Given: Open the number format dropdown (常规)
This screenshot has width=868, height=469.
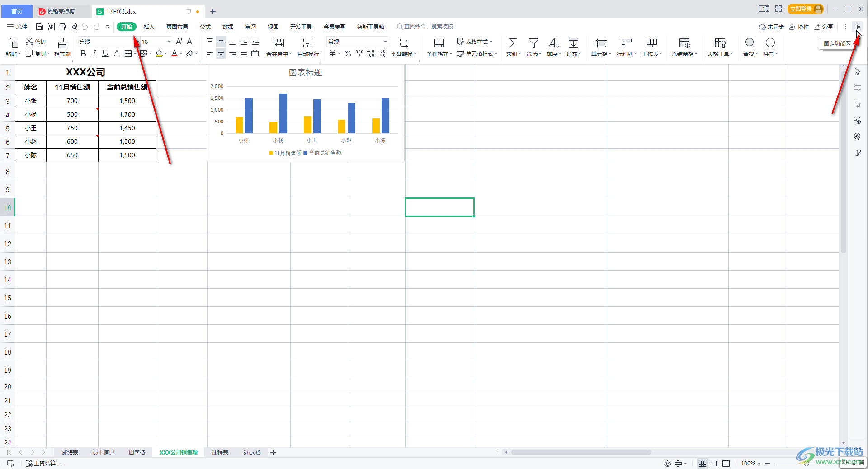Looking at the screenshot, I should tap(385, 42).
